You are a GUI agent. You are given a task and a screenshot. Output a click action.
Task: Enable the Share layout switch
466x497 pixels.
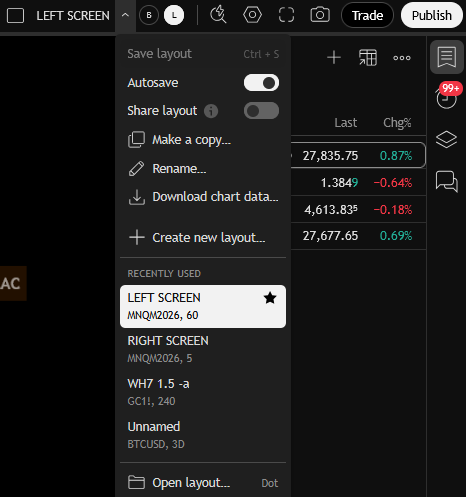coord(261,111)
